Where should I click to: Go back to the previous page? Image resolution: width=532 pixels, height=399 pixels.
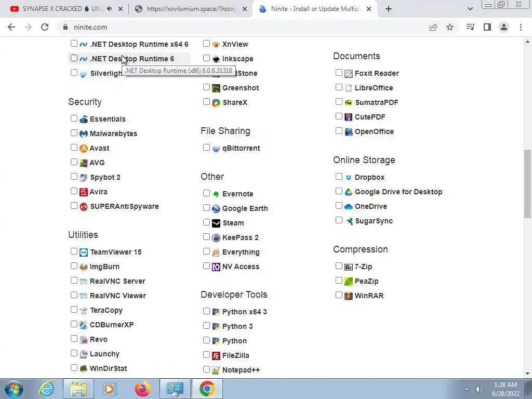click(x=11, y=27)
